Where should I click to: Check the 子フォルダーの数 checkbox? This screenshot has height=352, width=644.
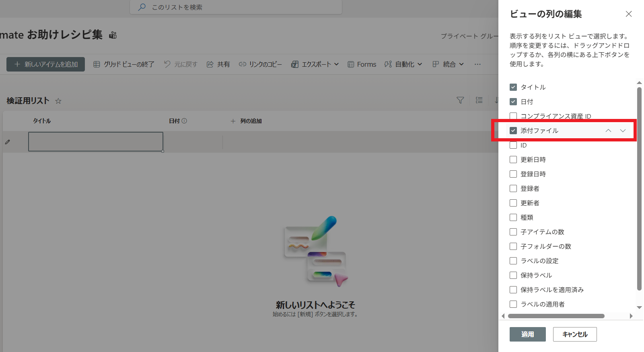(513, 246)
